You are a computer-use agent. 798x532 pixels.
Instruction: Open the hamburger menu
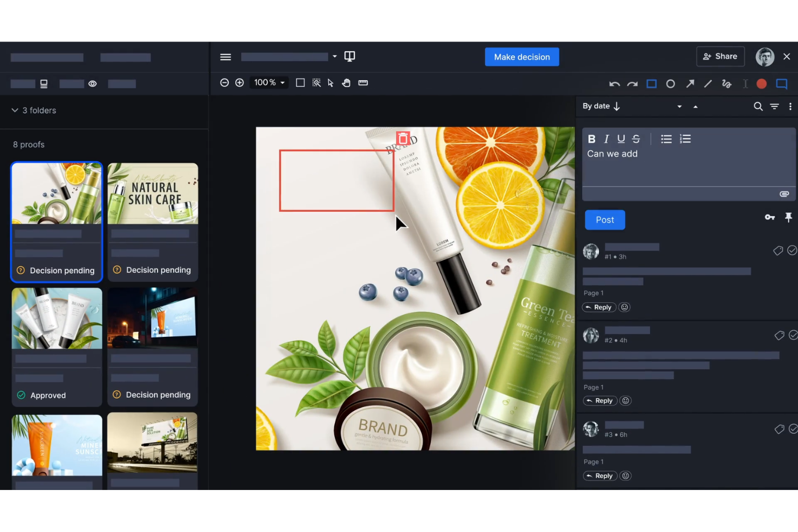coord(225,57)
